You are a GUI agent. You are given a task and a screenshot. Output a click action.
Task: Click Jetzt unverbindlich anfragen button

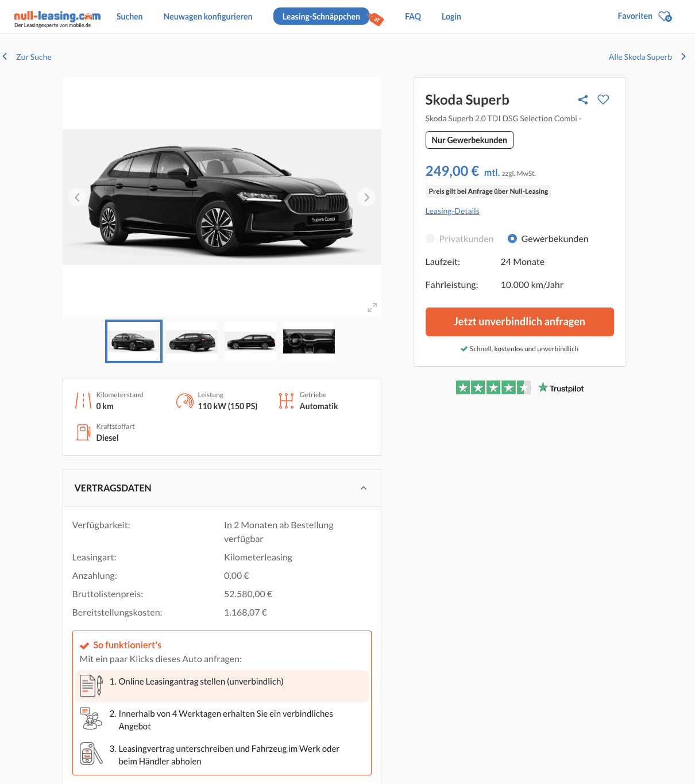coord(519,322)
